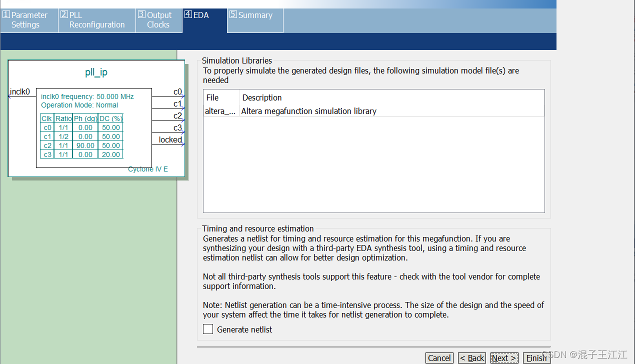Switch to PLL Reconfiguration tab
This screenshot has width=635, height=364.
[97, 20]
